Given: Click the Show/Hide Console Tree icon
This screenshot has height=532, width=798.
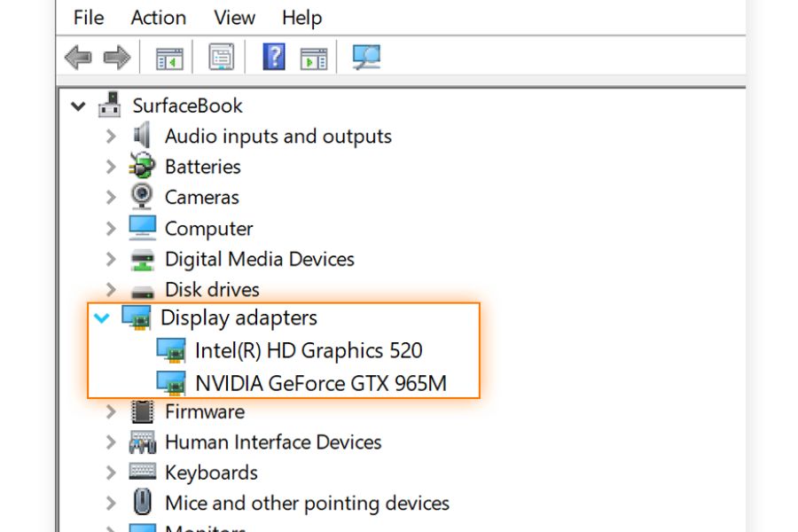Looking at the screenshot, I should 169,59.
